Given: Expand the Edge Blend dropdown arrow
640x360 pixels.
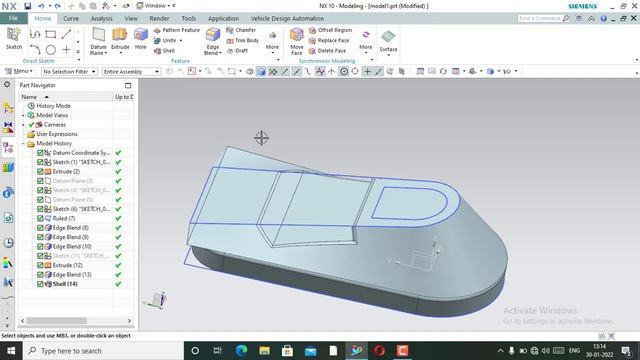Looking at the screenshot, I should [x=220, y=53].
